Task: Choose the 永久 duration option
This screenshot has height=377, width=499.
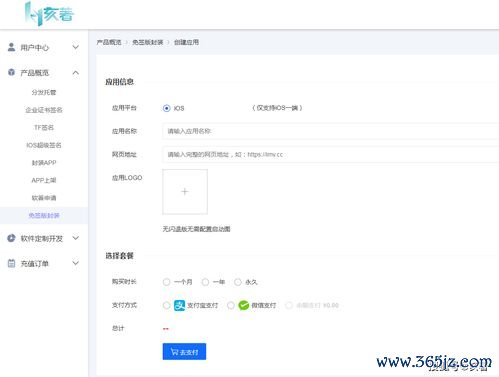Action: (237, 282)
